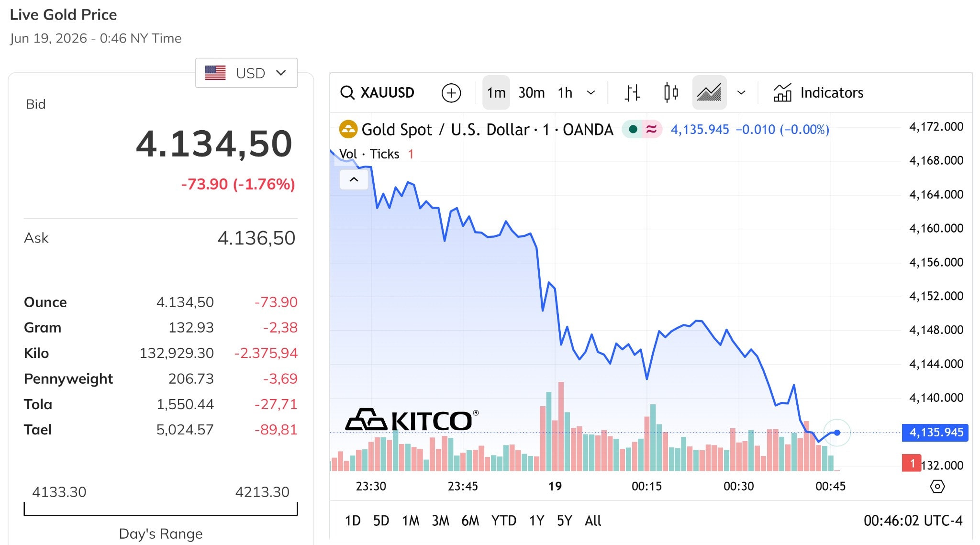Set chart range to 5D
Viewport: 980px width, 545px height.
381,521
